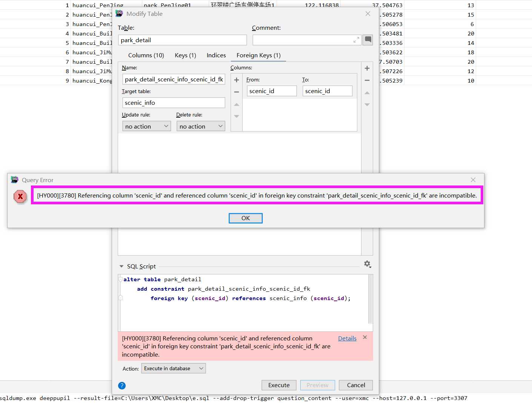Remove the column pair with the minus icon

click(x=237, y=92)
